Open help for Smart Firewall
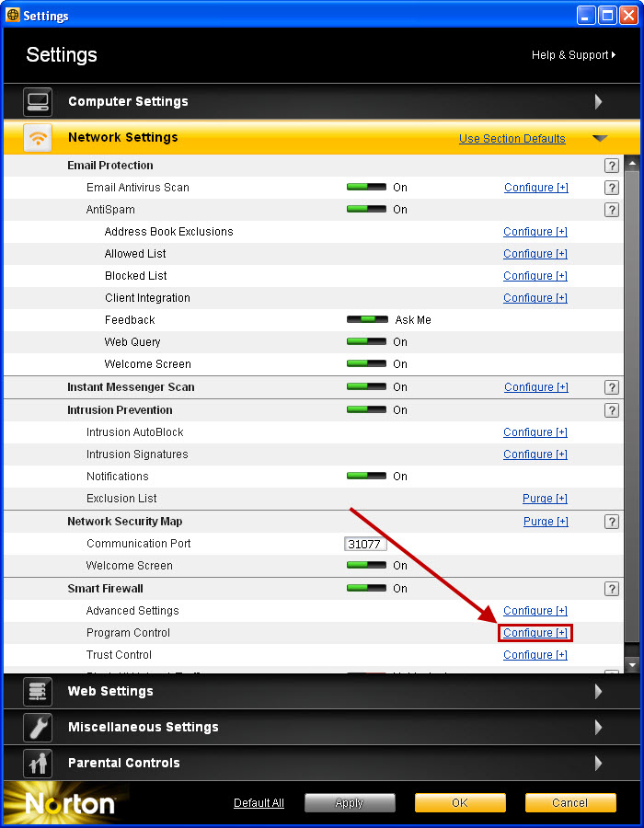The image size is (644, 828). point(611,589)
